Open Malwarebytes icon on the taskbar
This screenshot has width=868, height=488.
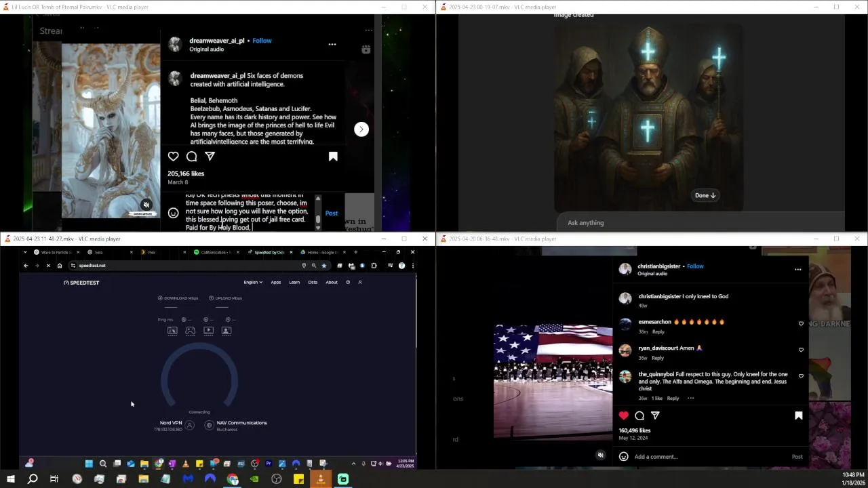tap(188, 479)
